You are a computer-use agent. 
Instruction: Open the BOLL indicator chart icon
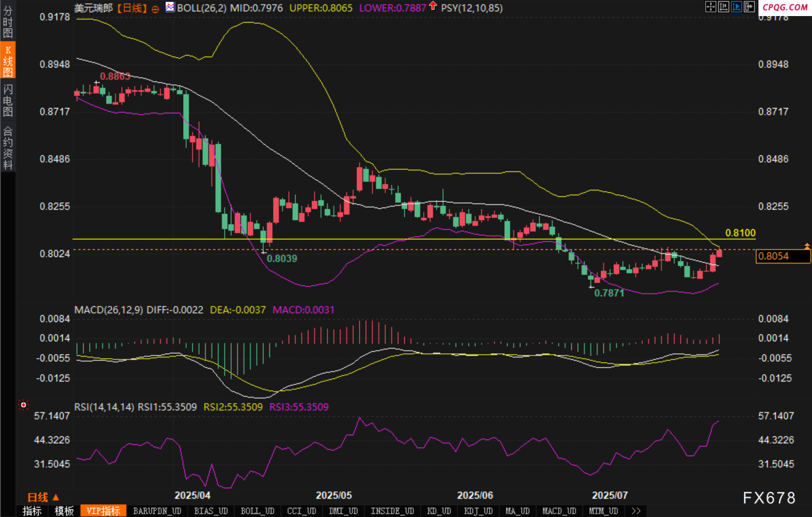[x=170, y=7]
